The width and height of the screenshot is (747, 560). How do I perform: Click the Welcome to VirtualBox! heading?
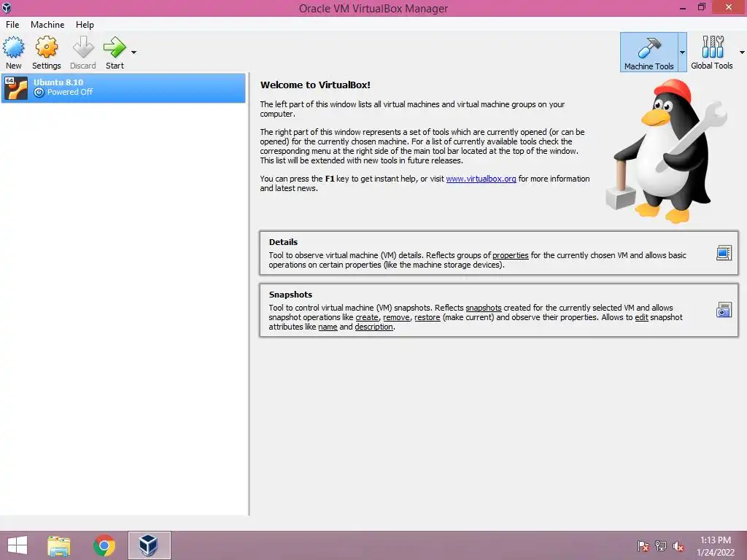(315, 85)
